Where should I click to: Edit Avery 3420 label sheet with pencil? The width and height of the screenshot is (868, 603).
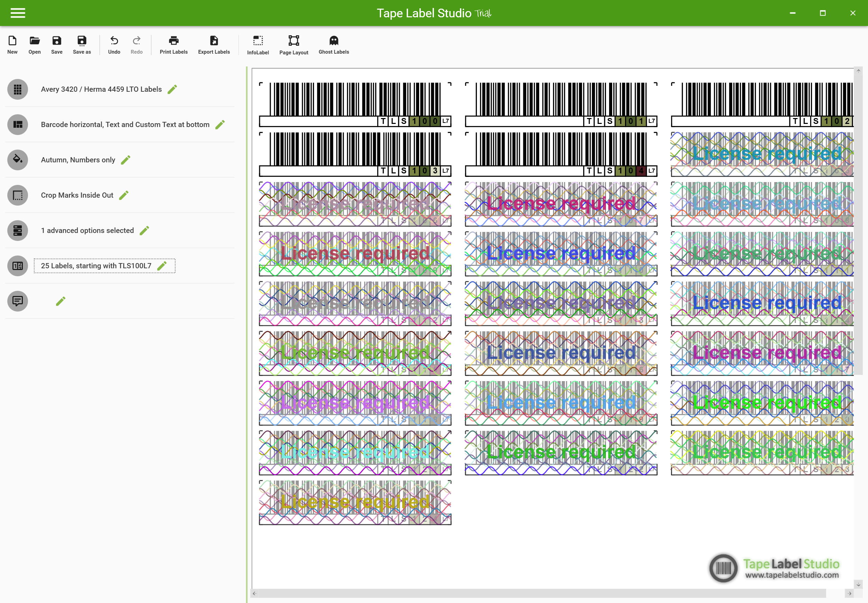pyautogui.click(x=172, y=90)
